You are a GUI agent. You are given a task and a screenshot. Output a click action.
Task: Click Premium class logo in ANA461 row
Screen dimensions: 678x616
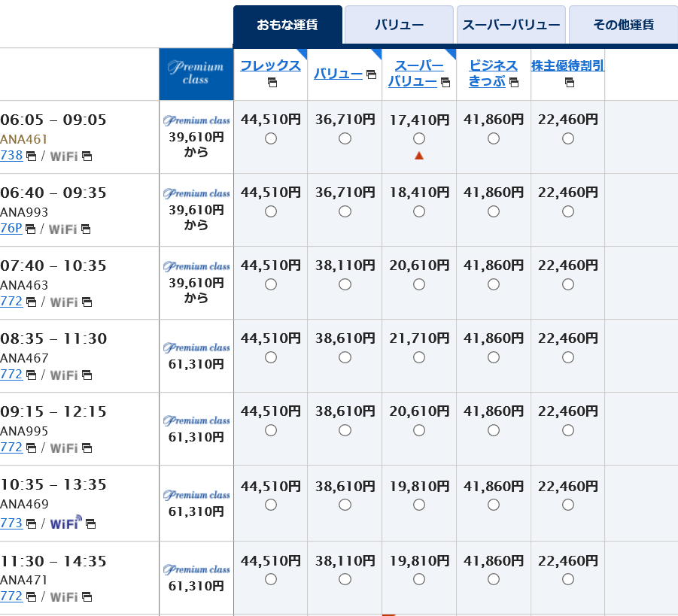click(196, 120)
